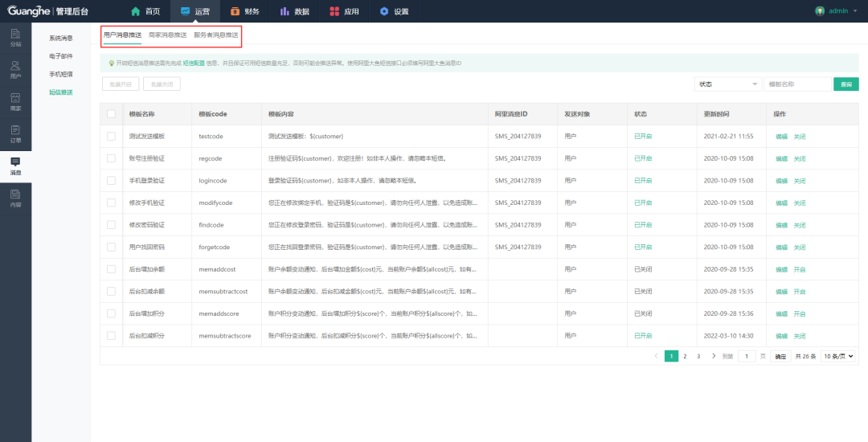Check the 后台扣减积分 row checkbox
The height and width of the screenshot is (442, 868).
tap(111, 335)
